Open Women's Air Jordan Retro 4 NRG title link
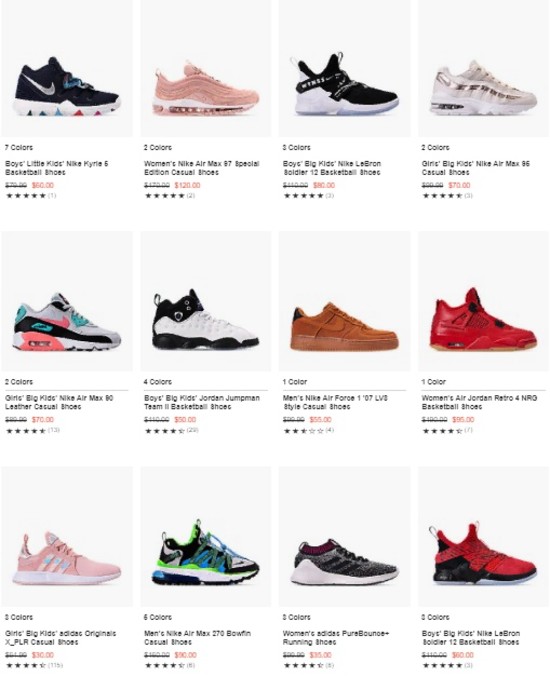 tap(479, 402)
